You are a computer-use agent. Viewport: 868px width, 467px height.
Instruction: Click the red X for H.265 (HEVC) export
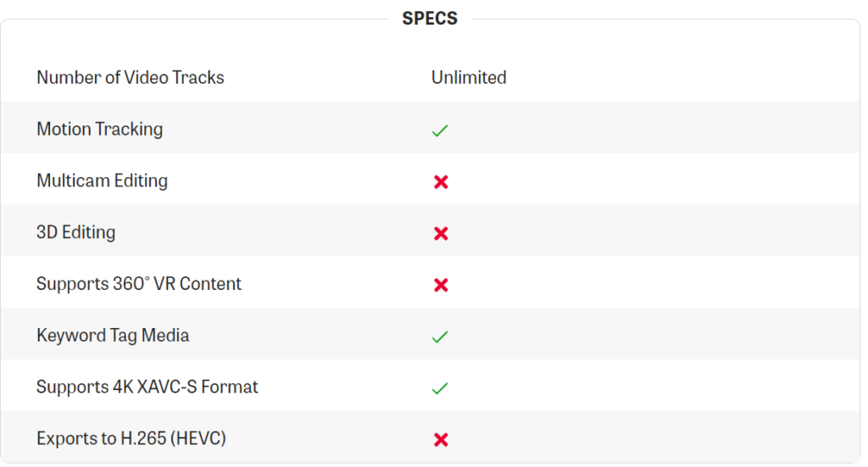441,440
